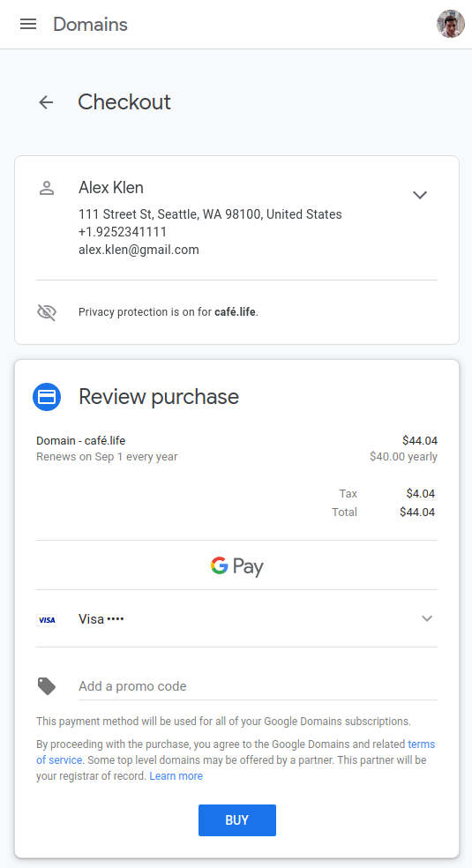This screenshot has height=868, width=472.
Task: Click the Add a promo code field
Action: [x=258, y=686]
